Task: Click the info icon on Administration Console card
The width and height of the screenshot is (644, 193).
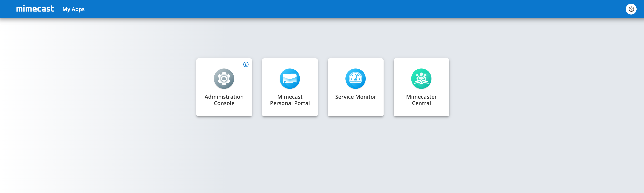Action: (246, 64)
